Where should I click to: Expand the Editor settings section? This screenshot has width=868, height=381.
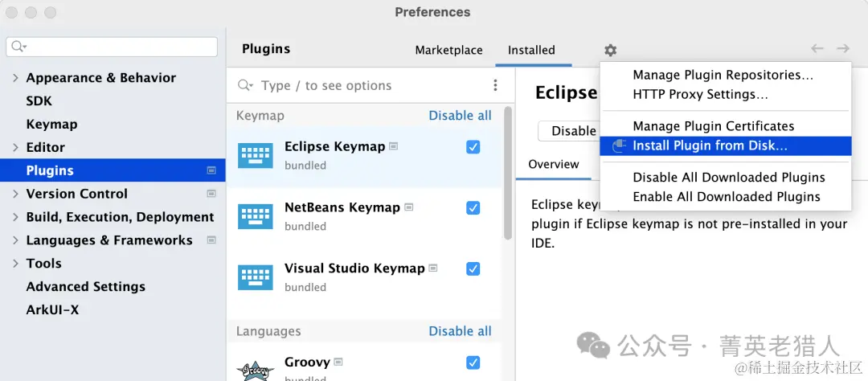click(x=15, y=148)
